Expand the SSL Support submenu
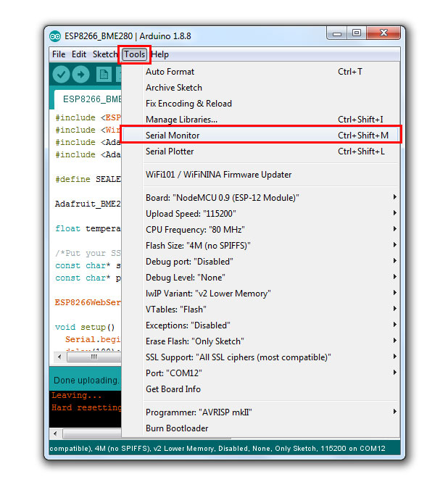 coord(260,357)
